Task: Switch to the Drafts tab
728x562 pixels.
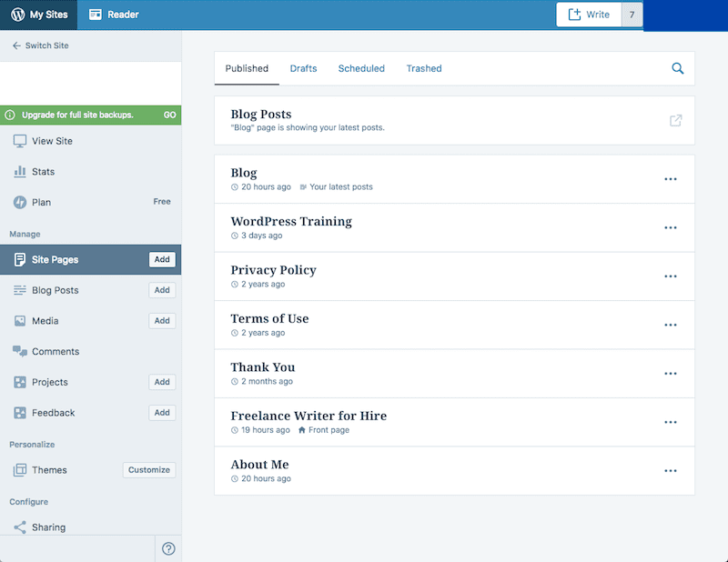Action: 303,69
